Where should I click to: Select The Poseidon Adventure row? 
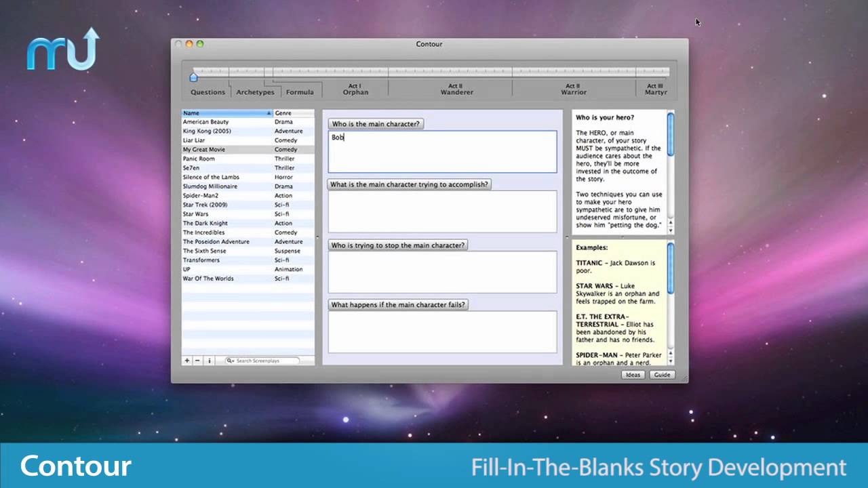[248, 241]
